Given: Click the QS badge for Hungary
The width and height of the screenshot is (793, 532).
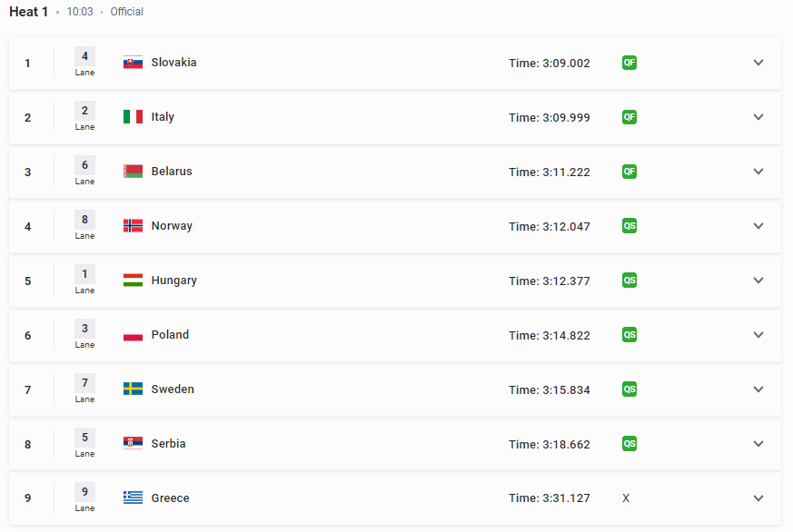Looking at the screenshot, I should [x=629, y=281].
